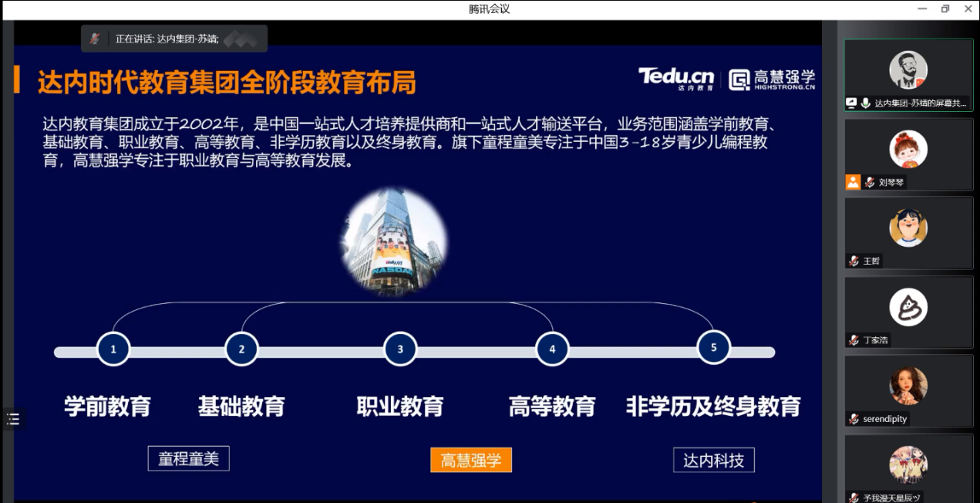Minimize the 腾讯会议 window
980x503 pixels.
[x=922, y=9]
